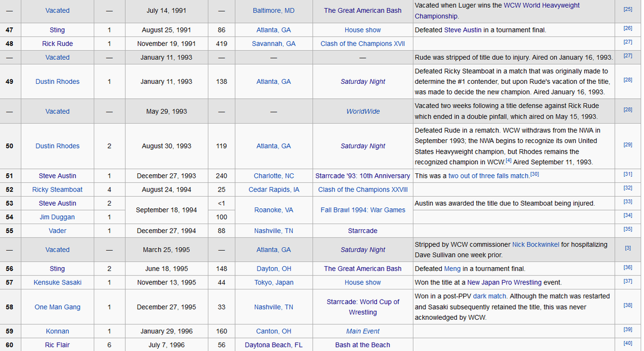
Task: Click Nashville, TN in December 27, 1994 row
Action: click(274, 231)
